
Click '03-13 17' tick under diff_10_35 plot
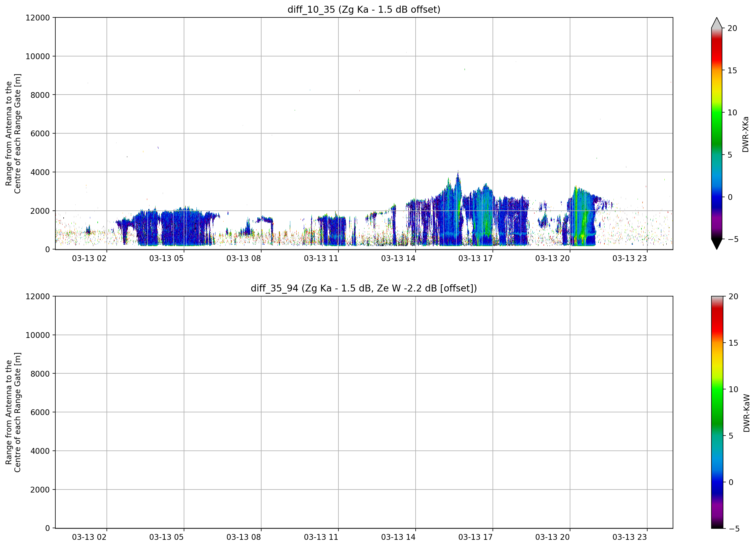(475, 258)
